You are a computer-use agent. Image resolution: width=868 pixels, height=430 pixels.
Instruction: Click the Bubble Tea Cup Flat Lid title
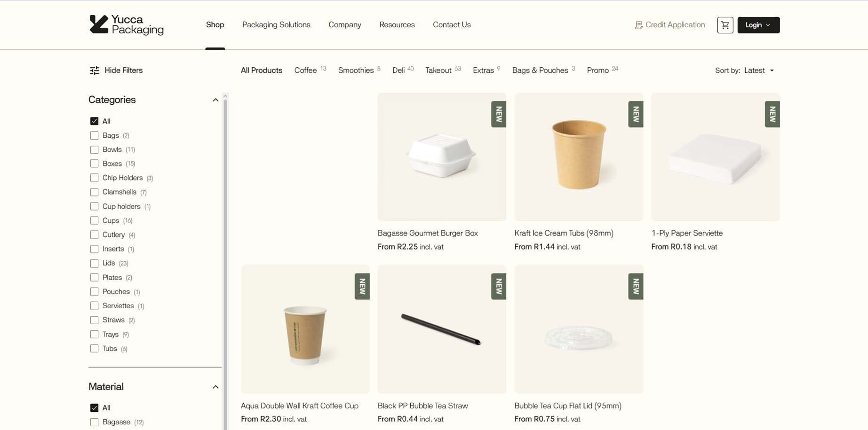pyautogui.click(x=568, y=406)
